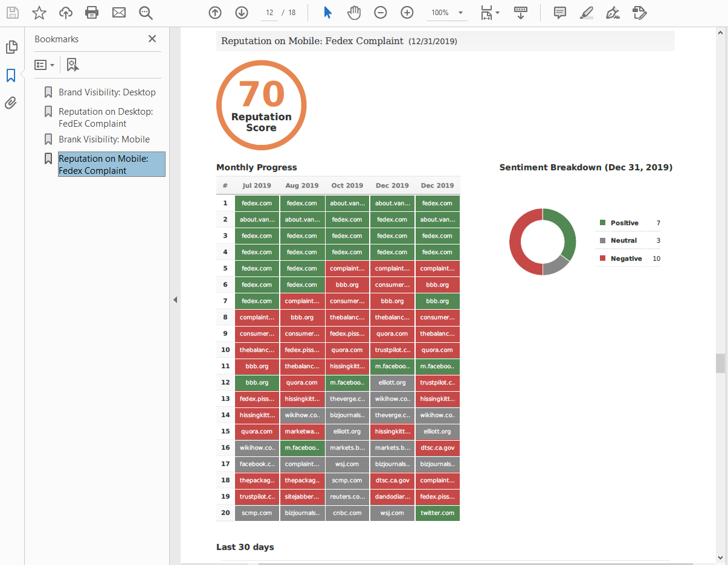The image size is (728, 565).
Task: Click the upload to cloud icon
Action: 66,12
